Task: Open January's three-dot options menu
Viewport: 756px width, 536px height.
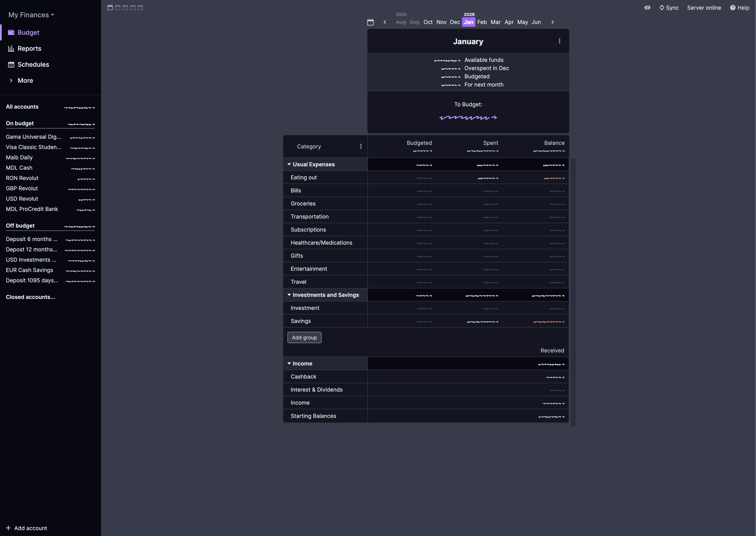Action: [559, 41]
